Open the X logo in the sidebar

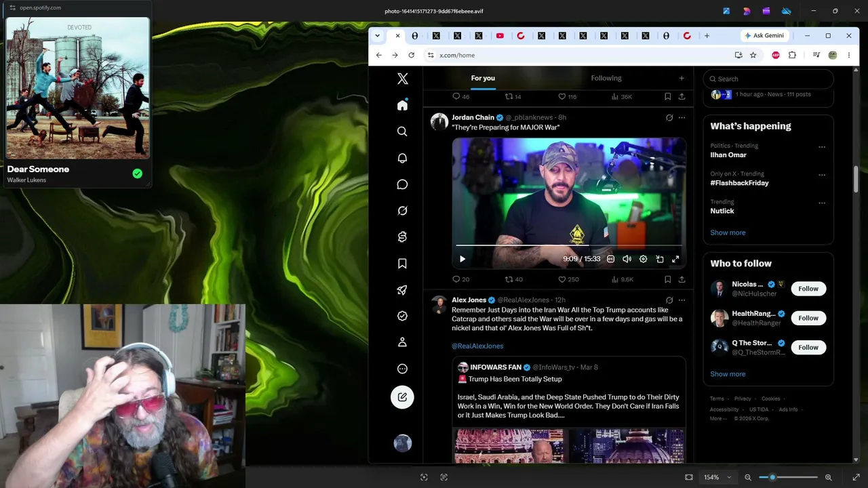pos(403,79)
